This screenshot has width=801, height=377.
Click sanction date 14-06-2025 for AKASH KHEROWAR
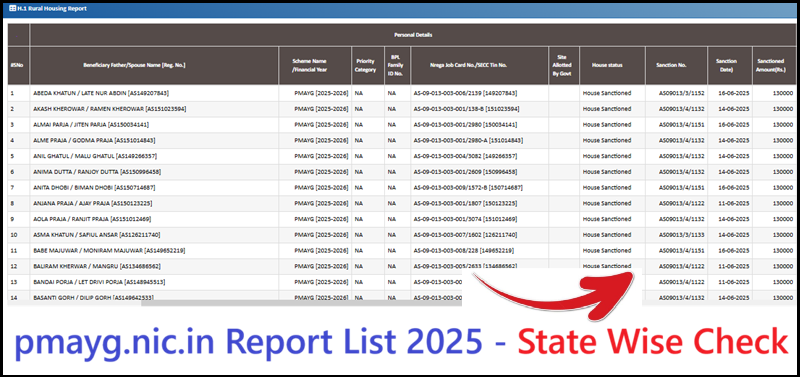click(734, 109)
